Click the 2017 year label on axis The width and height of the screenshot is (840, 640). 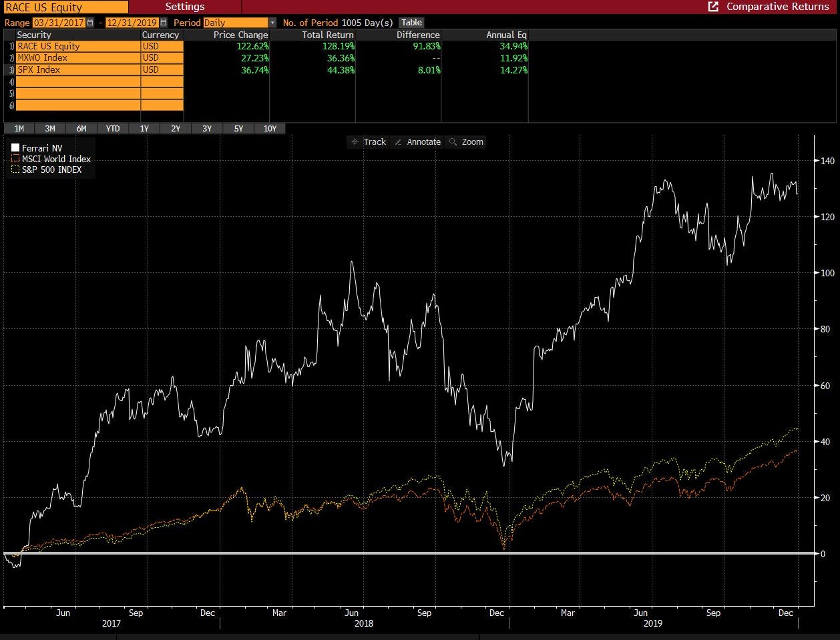pos(112,623)
